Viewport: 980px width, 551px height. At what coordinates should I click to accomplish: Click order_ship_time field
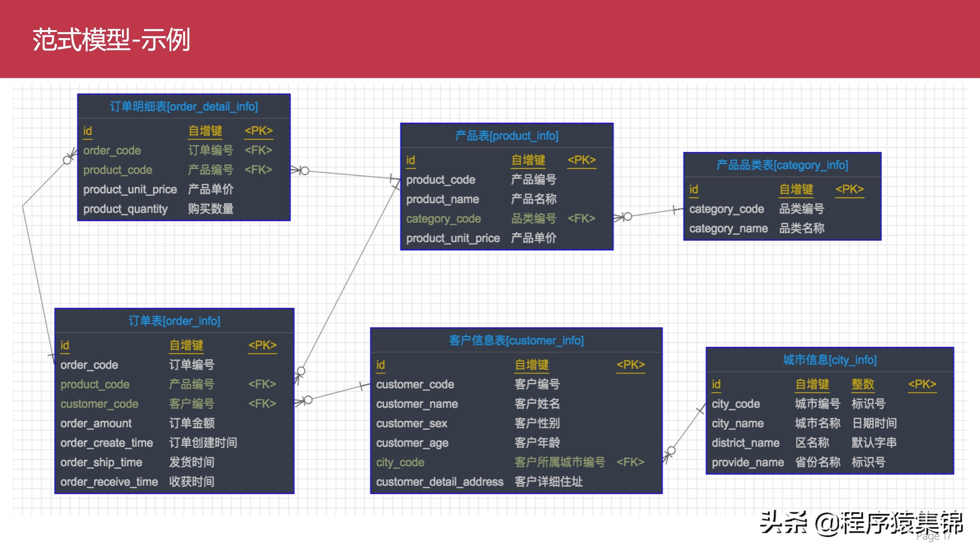[101, 462]
